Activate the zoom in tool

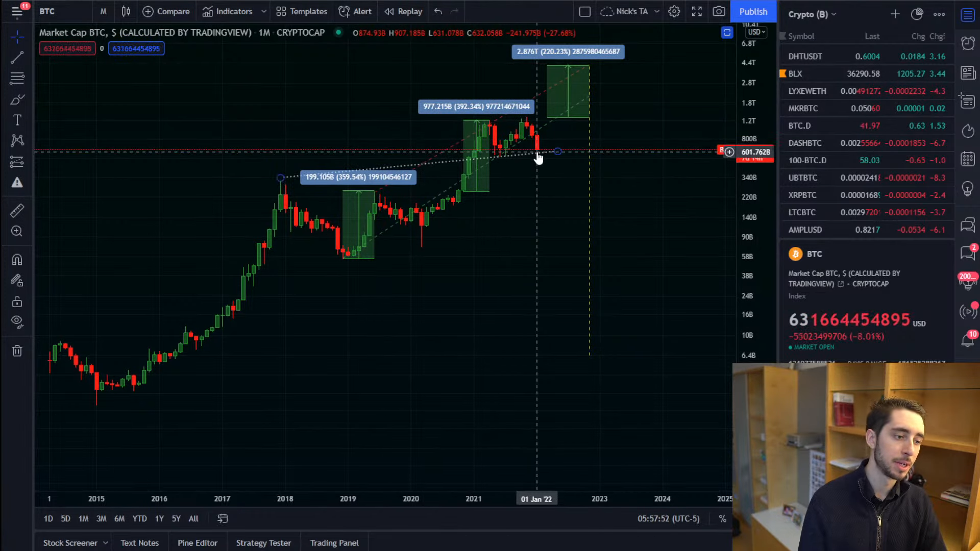click(x=17, y=231)
